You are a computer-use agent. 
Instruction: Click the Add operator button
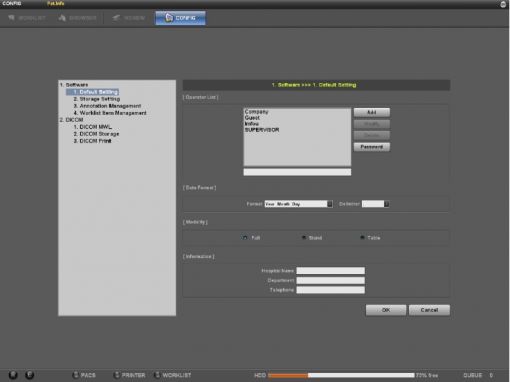[x=372, y=112]
